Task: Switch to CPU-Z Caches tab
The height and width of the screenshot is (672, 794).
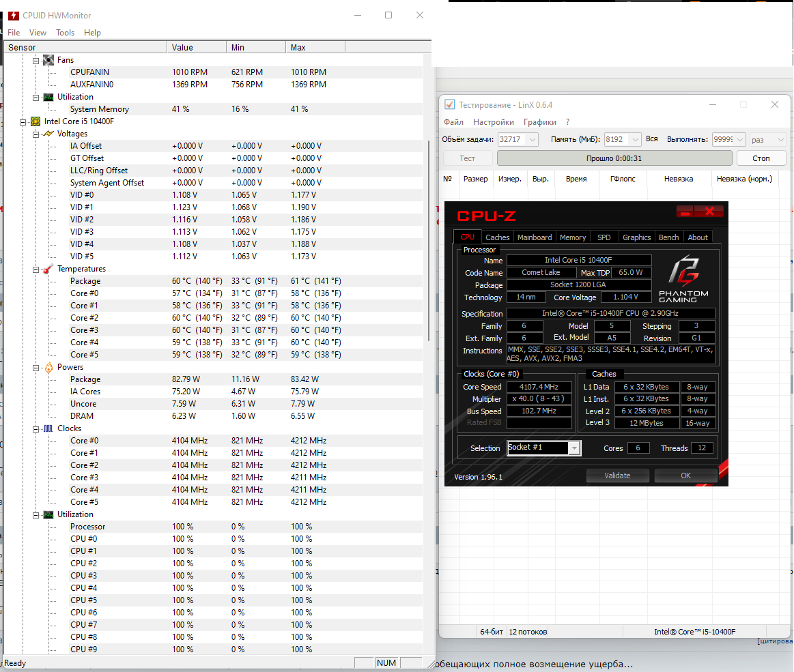Action: (497, 237)
